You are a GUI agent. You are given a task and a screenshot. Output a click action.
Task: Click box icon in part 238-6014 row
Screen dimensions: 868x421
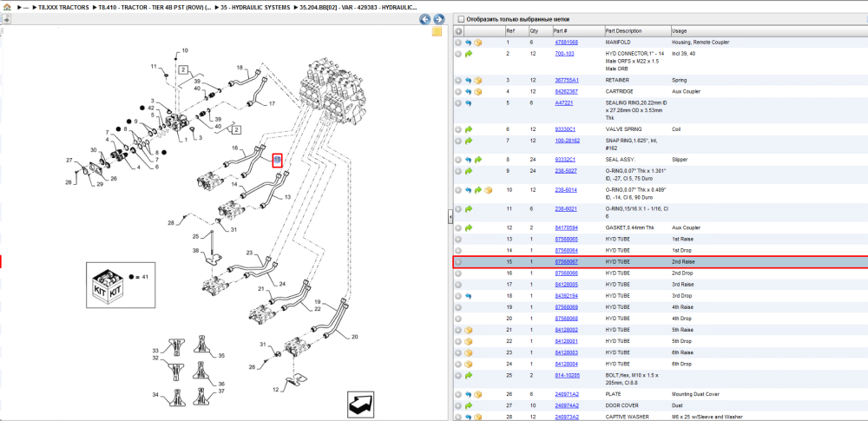(x=488, y=190)
